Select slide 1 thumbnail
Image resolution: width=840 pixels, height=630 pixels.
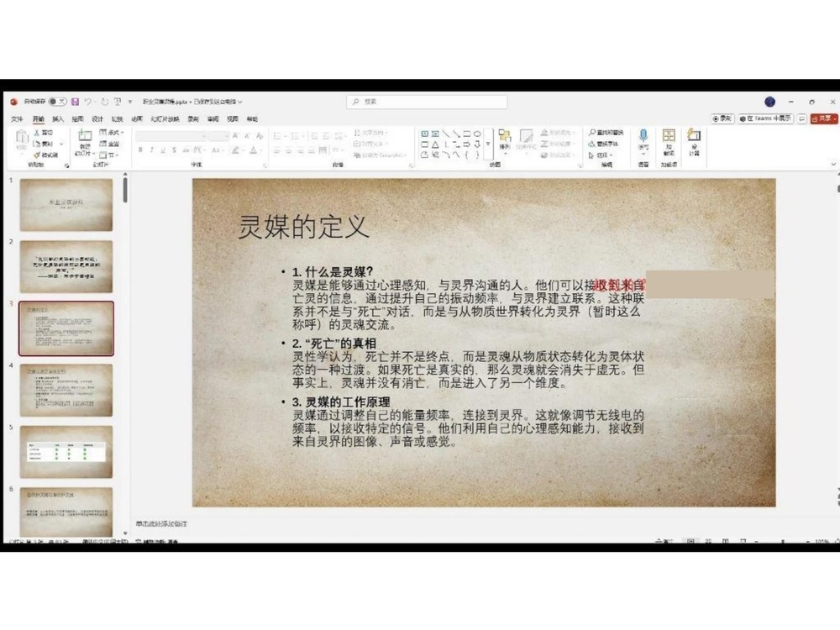(66, 205)
